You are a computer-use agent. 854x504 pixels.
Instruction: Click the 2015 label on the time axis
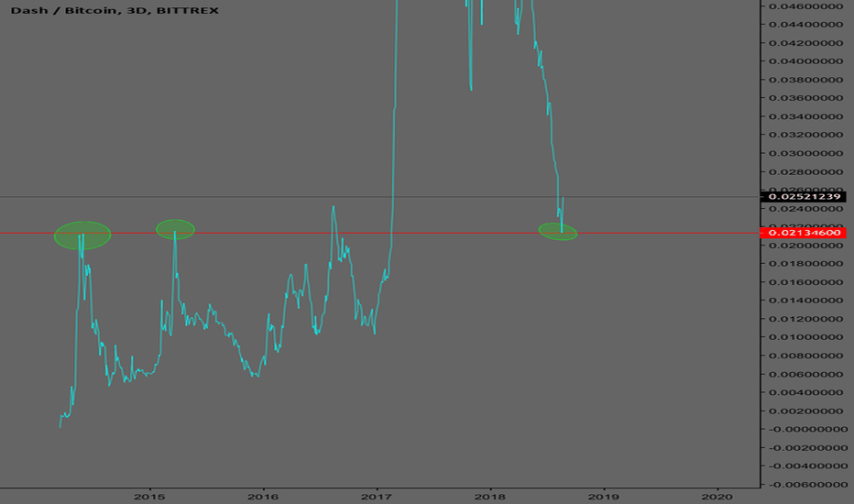coord(149,497)
